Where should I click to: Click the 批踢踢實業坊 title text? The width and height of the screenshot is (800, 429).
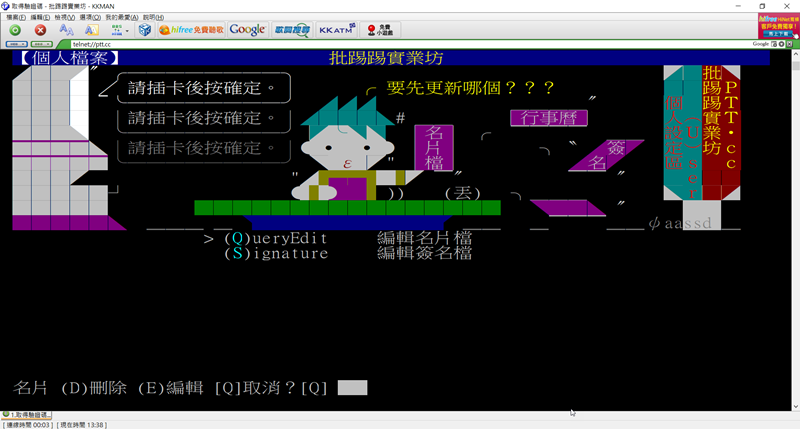(x=386, y=58)
